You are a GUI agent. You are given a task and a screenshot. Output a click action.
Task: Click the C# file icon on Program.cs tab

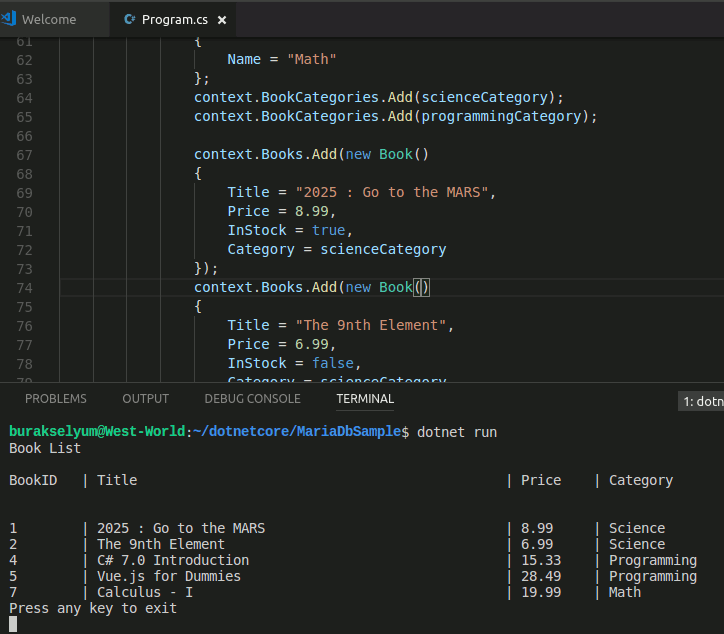pos(129,20)
